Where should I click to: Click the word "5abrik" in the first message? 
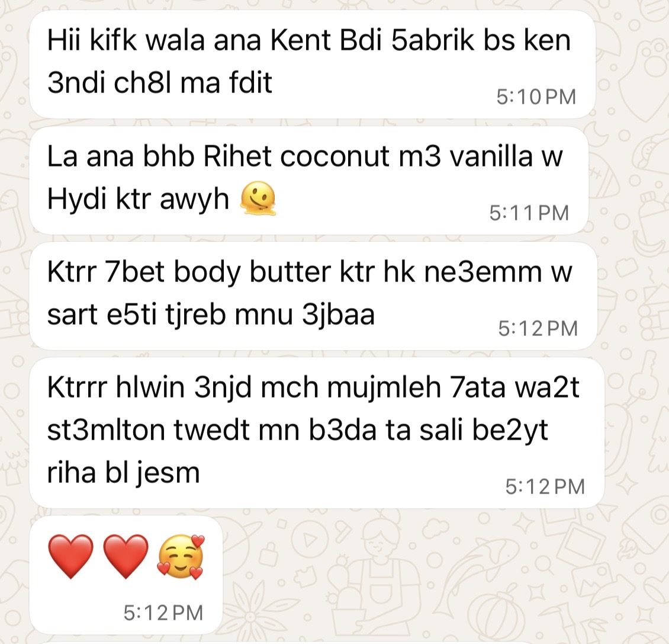click(x=433, y=40)
